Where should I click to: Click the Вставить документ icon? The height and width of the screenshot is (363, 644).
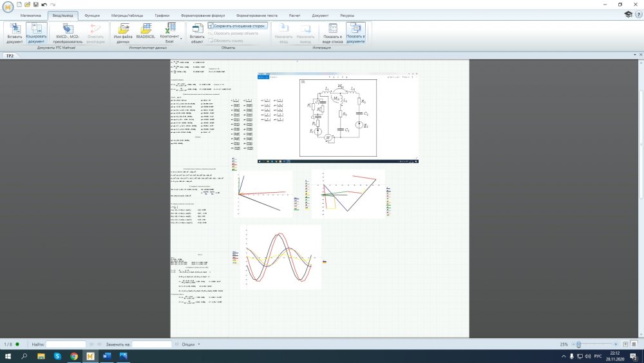pos(14,32)
